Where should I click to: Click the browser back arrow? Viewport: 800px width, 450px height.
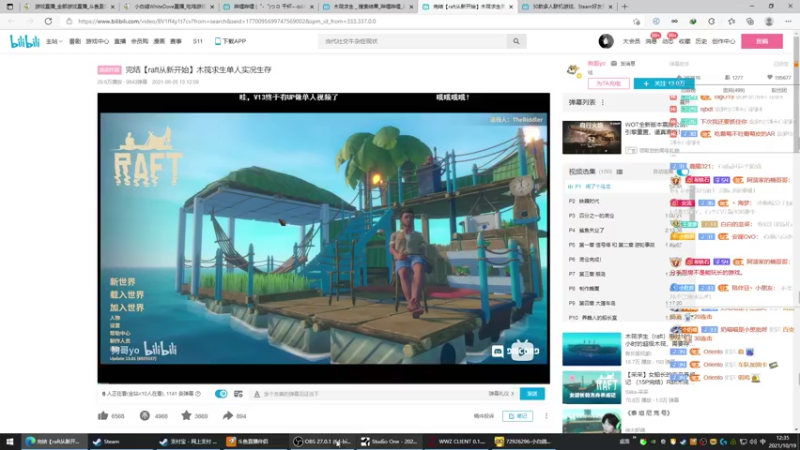pos(12,21)
